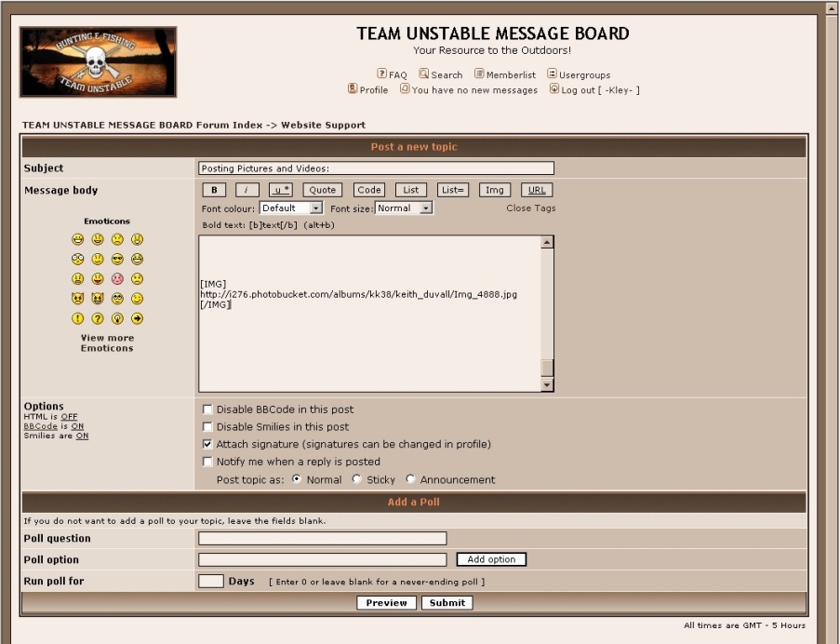
Task: Insert the arrow emoticon
Action: [x=138, y=318]
